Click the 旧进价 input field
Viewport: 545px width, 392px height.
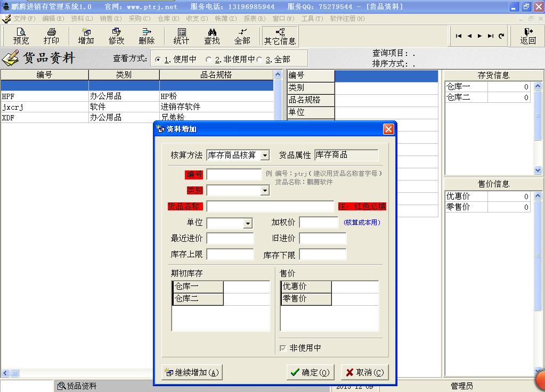tap(323, 239)
